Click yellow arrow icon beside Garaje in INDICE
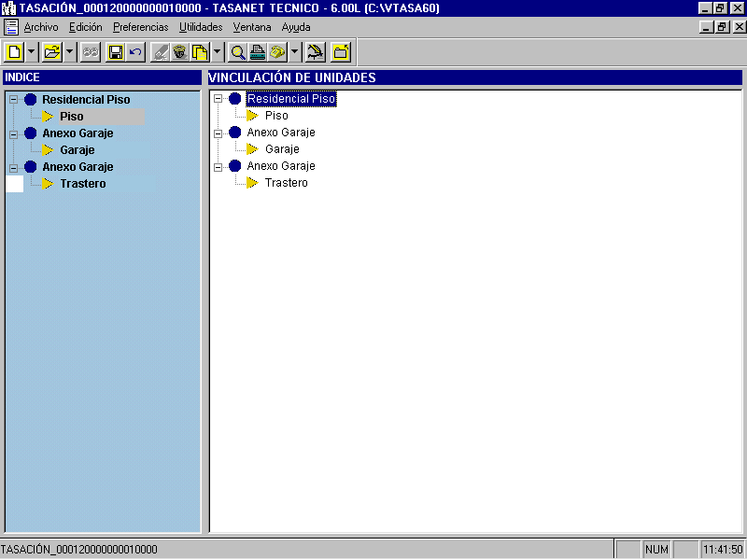747x560 pixels. click(48, 150)
